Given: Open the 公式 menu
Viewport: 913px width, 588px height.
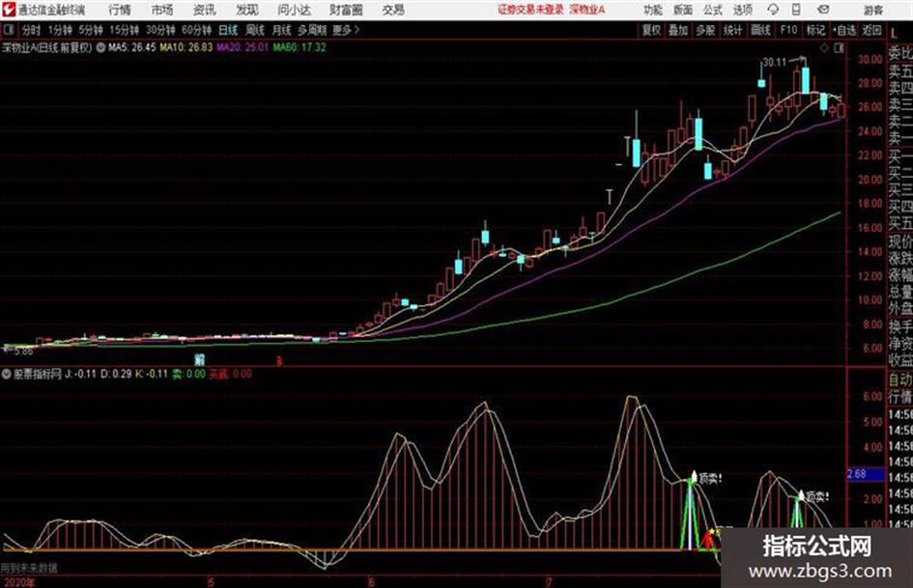Looking at the screenshot, I should [x=712, y=10].
